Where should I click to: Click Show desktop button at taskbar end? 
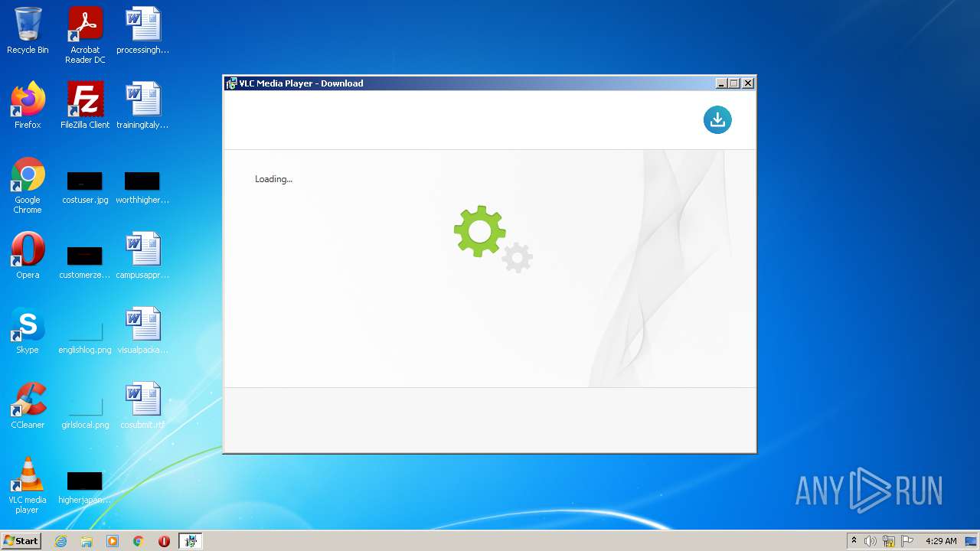pyautogui.click(x=971, y=541)
